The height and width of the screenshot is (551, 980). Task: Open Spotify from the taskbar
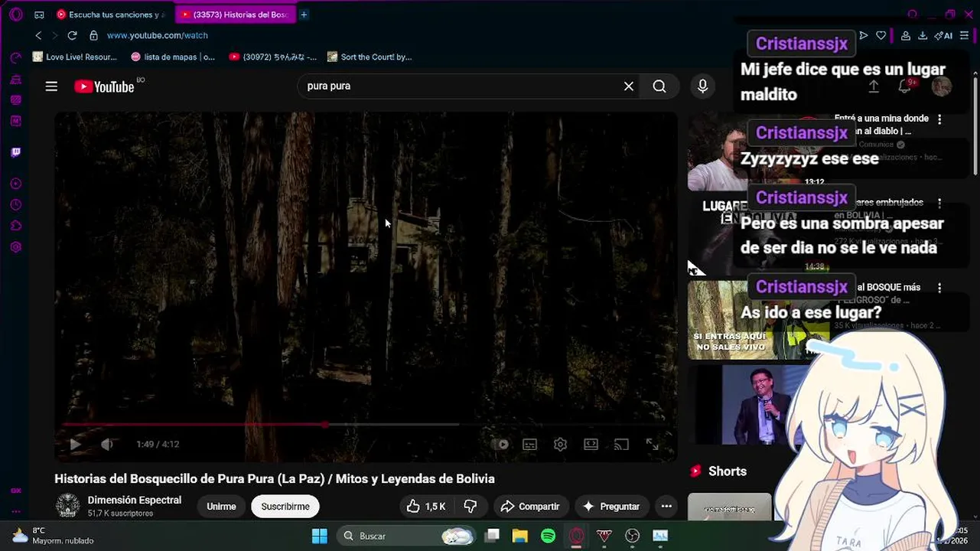pyautogui.click(x=548, y=536)
